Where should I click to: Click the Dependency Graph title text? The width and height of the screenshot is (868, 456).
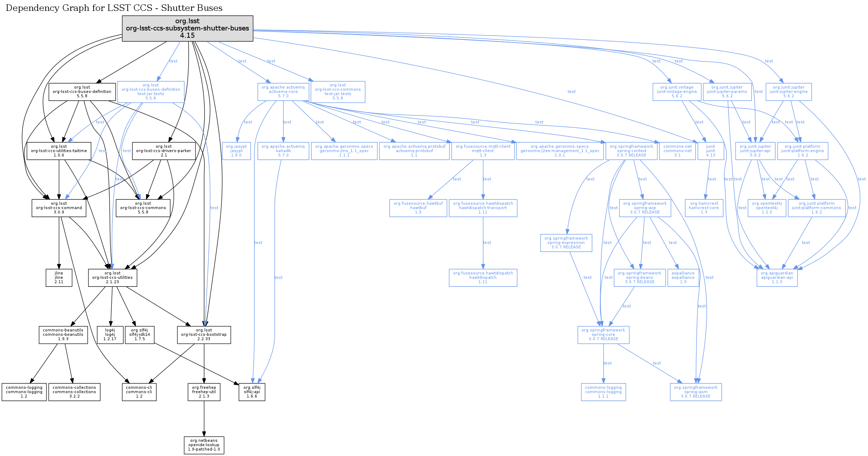(114, 8)
